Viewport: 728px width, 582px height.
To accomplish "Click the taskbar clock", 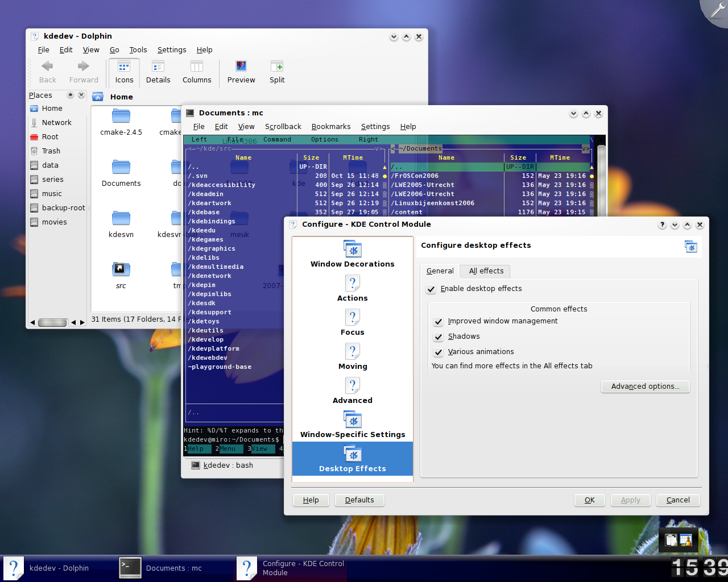I will click(699, 567).
